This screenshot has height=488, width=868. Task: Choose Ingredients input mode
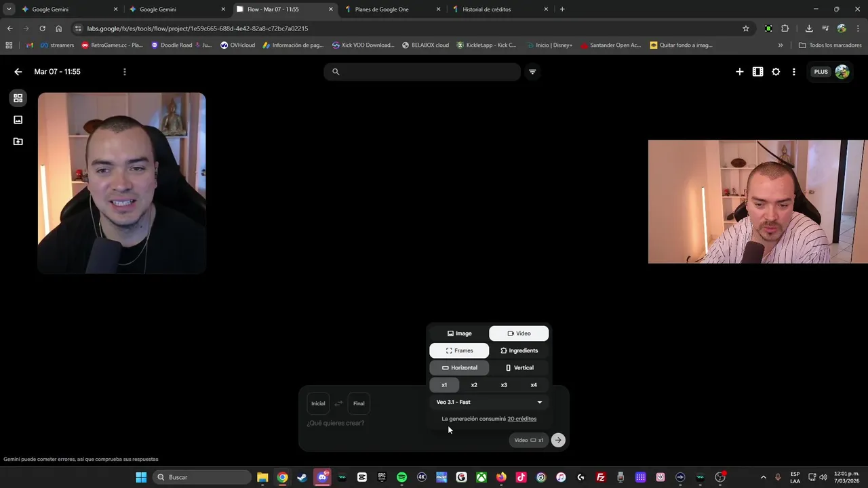(519, 350)
